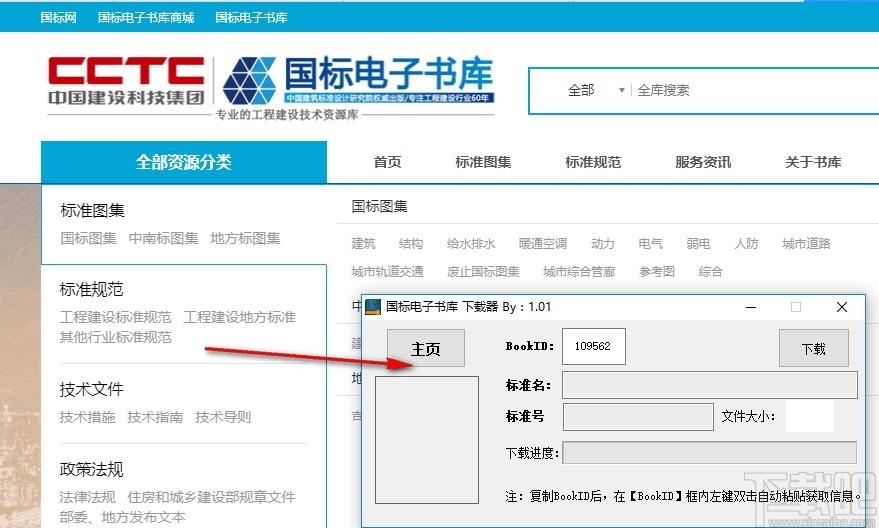Screen dimensions: 879x528
Task: Open the 中南标图集 sidebar link
Action: [163, 238]
